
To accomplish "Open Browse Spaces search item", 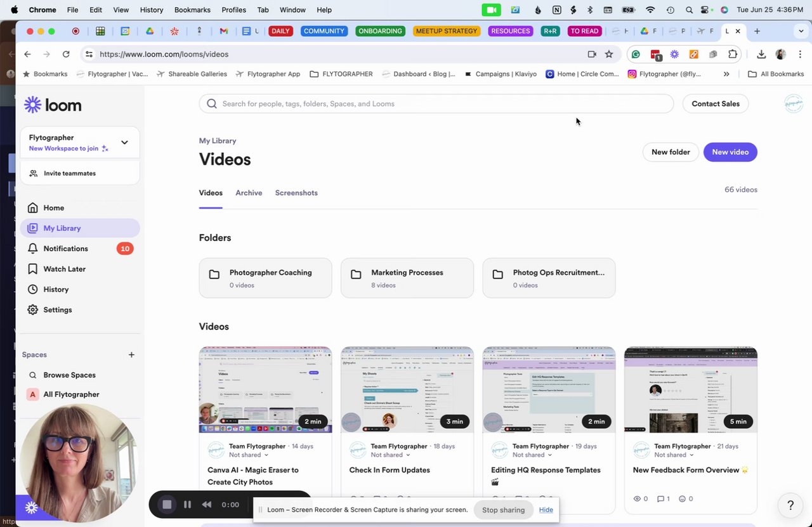I will pyautogui.click(x=80, y=375).
